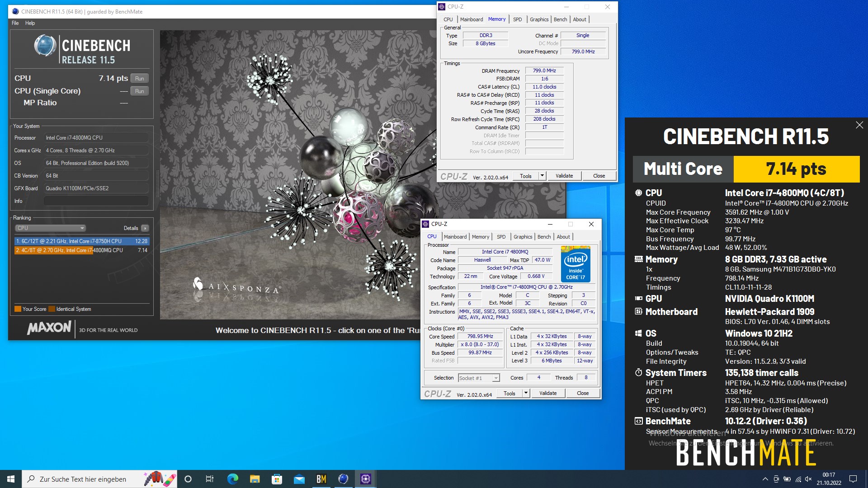
Task: Open Tools dropdown arrow in upper CPU-Z
Action: click(542, 176)
